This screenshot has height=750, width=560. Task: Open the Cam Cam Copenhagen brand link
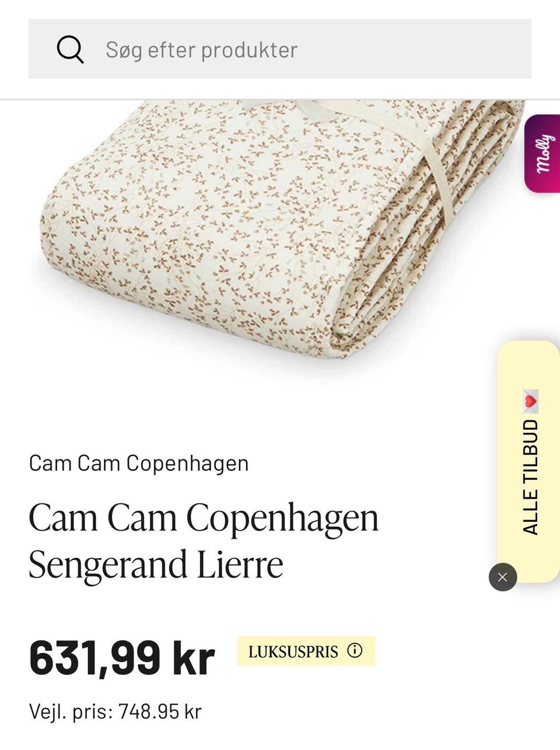coord(139,464)
